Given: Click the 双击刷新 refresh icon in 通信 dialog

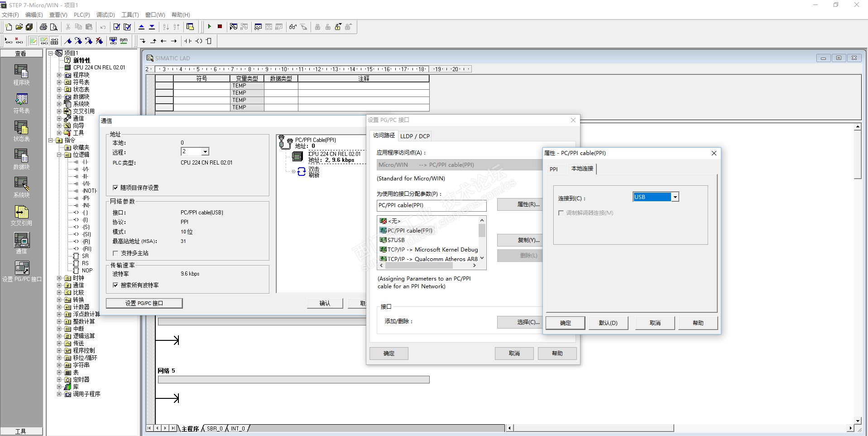Looking at the screenshot, I should pos(302,172).
